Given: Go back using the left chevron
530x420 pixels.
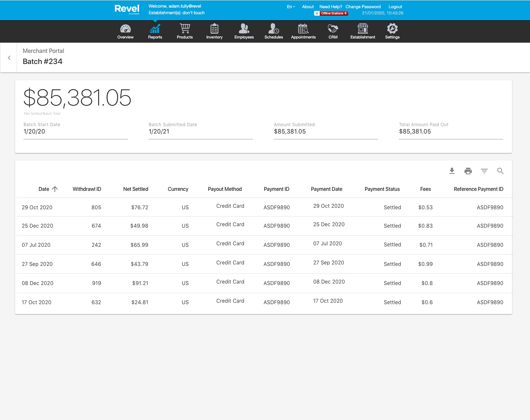Looking at the screenshot, I should click(x=9, y=58).
